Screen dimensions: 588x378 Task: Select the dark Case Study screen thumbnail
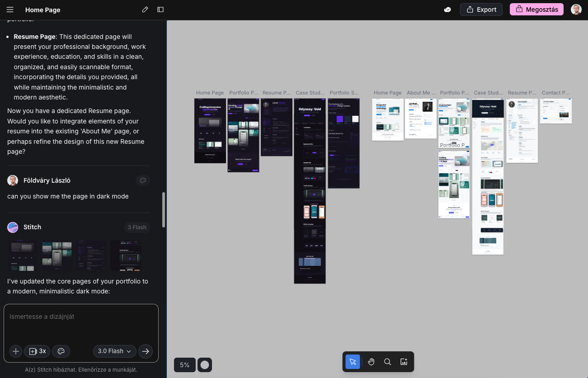310,190
